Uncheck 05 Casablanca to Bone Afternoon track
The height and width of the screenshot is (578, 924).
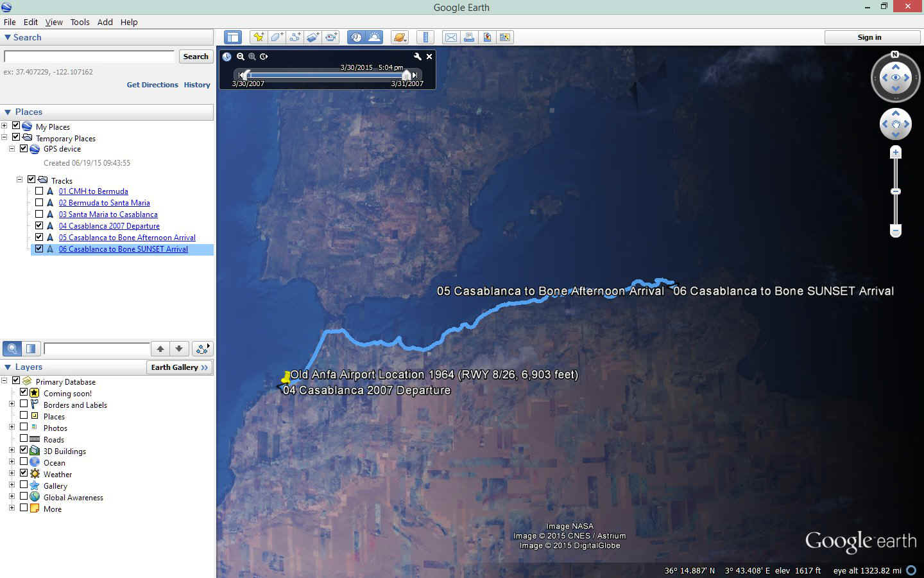tap(39, 238)
